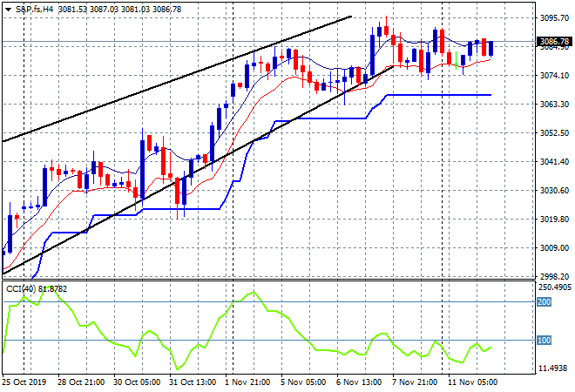
Task: Click the OHLC values 3081.53 3087.03 text
Action: 88,10
